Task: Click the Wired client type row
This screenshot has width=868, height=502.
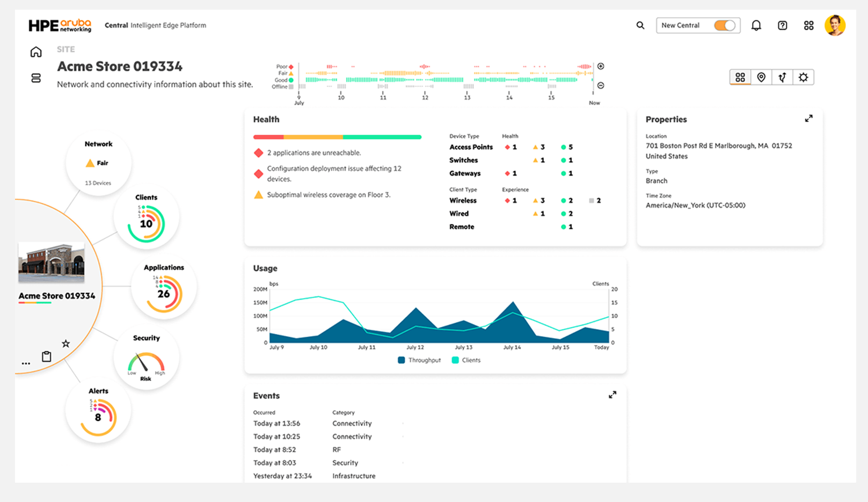Action: [512, 214]
